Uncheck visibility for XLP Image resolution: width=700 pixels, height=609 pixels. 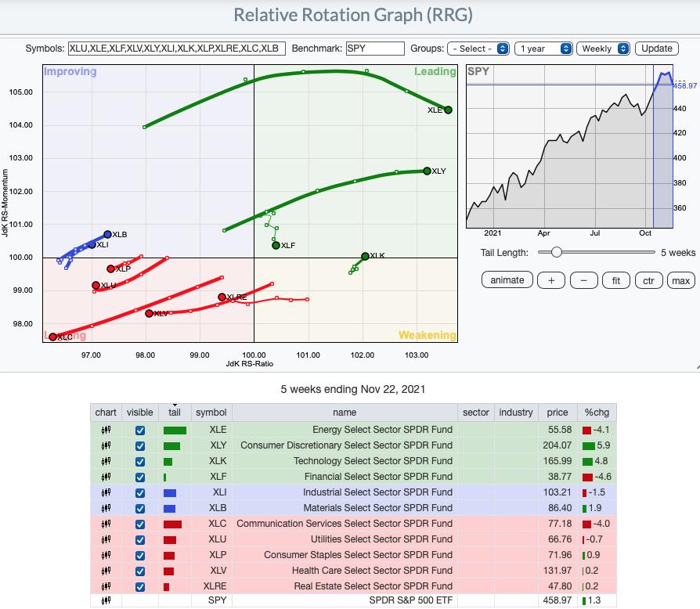click(139, 556)
